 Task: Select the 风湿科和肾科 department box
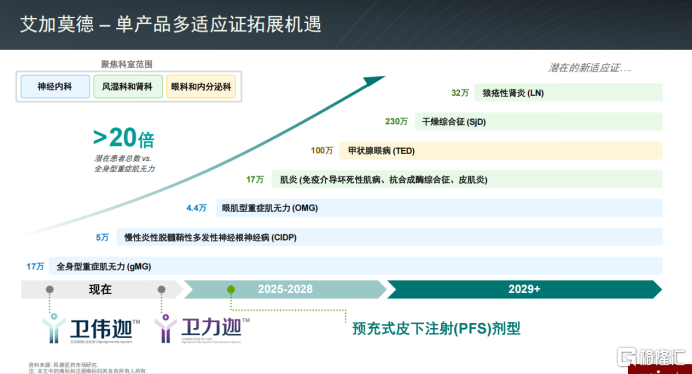tap(128, 87)
